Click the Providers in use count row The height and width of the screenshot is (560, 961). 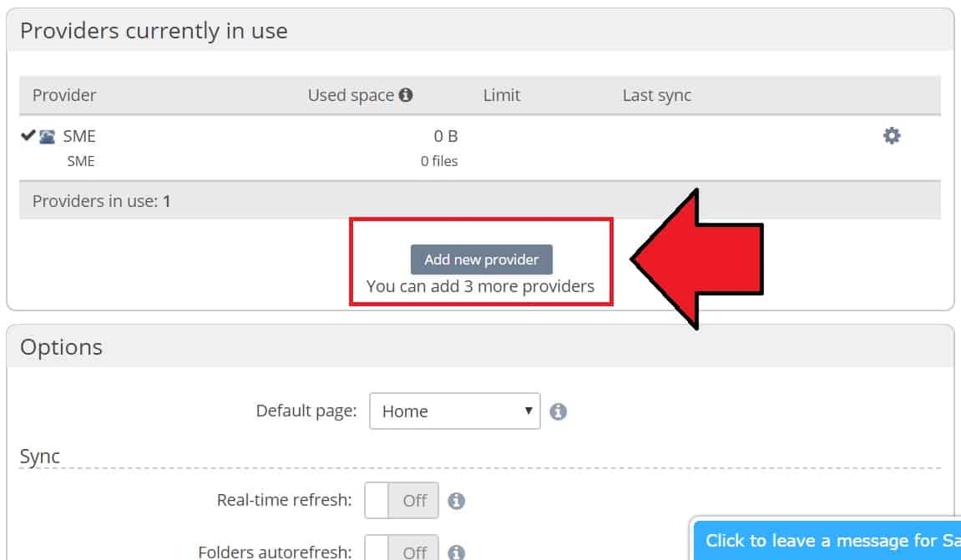tap(480, 200)
